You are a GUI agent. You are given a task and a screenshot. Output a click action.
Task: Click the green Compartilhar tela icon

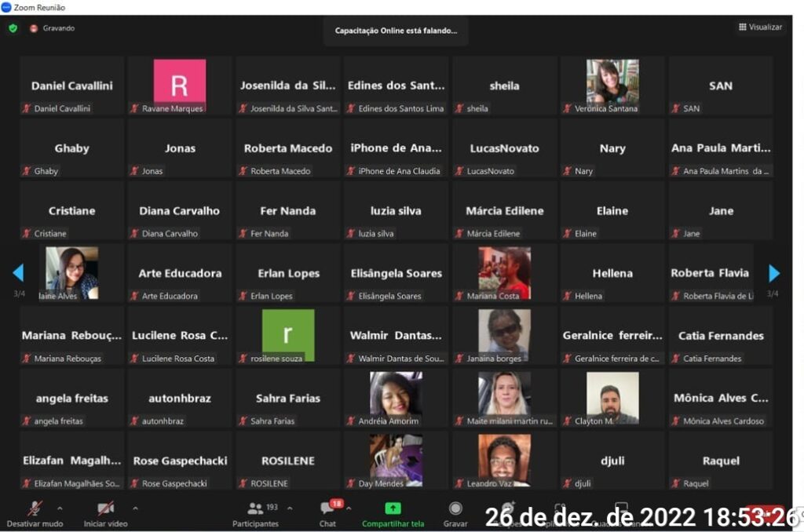[x=393, y=508]
